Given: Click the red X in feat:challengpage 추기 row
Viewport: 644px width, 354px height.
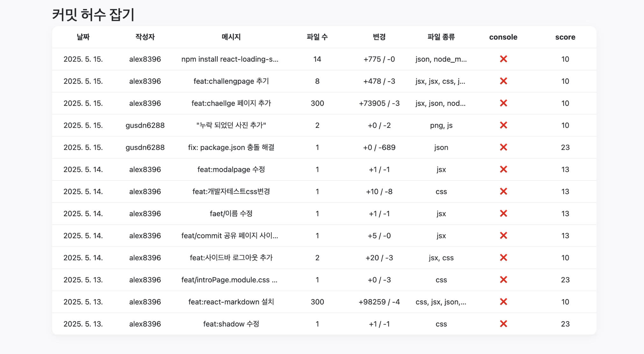Looking at the screenshot, I should click(x=503, y=81).
